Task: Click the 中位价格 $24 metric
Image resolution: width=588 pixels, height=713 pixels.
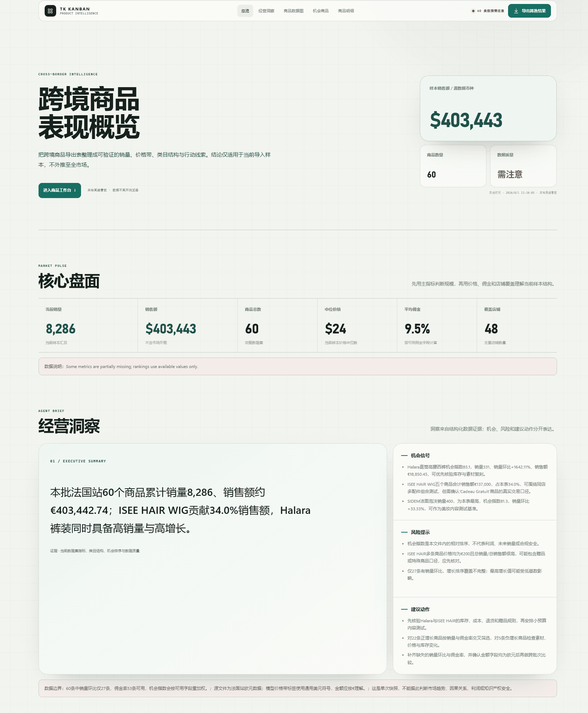Action: (x=357, y=326)
